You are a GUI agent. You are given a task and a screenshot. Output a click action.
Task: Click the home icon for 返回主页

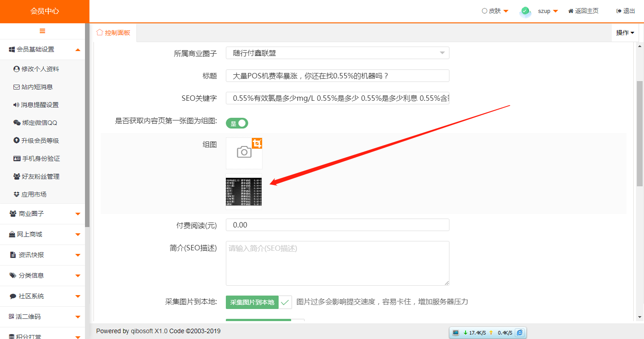[571, 11]
